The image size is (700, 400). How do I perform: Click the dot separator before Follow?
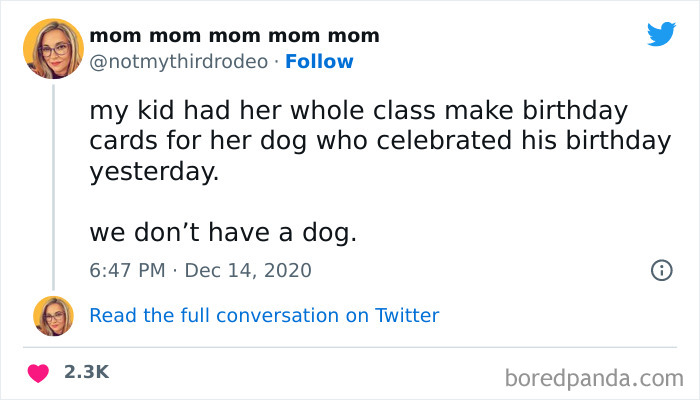pyautogui.click(x=276, y=61)
